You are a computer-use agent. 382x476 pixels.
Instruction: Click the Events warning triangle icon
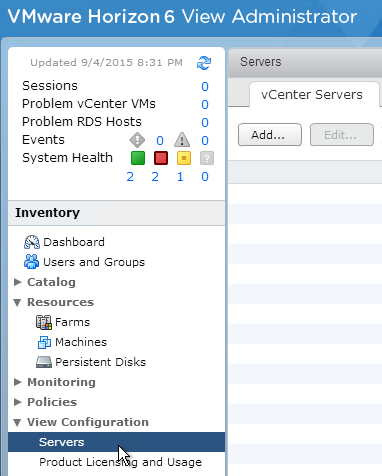[x=182, y=140]
